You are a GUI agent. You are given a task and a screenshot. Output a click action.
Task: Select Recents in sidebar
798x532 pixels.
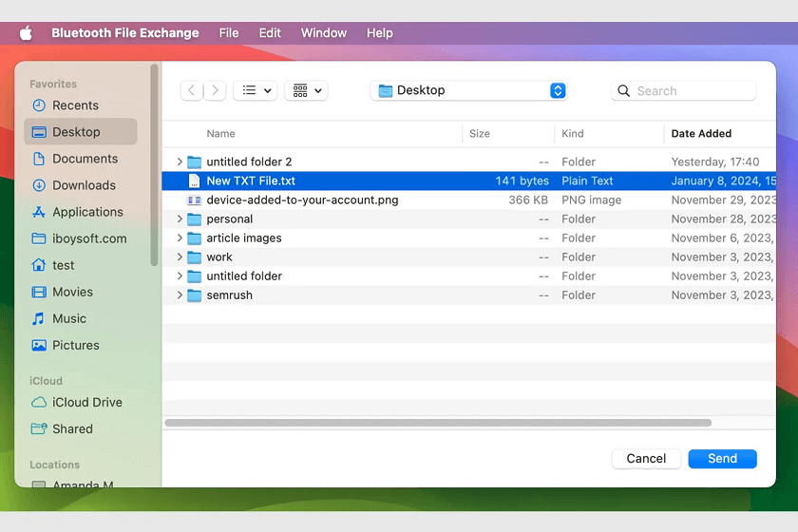(81, 105)
